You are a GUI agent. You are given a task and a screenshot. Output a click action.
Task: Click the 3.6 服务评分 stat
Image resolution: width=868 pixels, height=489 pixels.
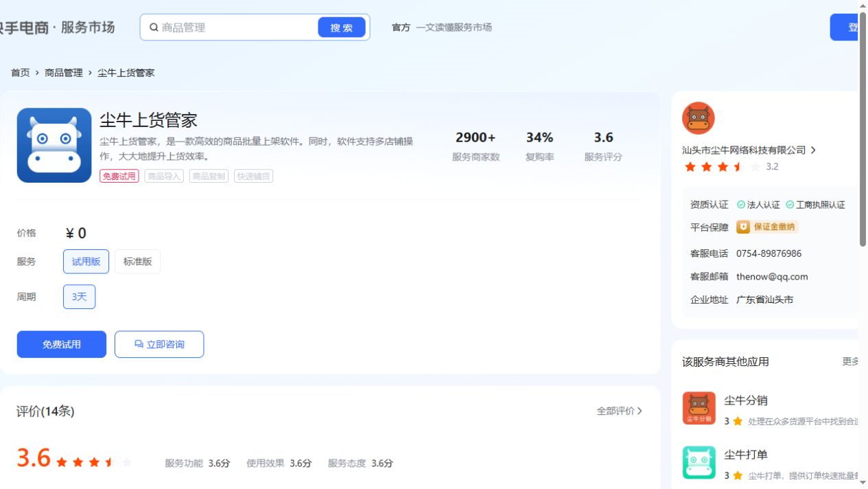pyautogui.click(x=603, y=146)
